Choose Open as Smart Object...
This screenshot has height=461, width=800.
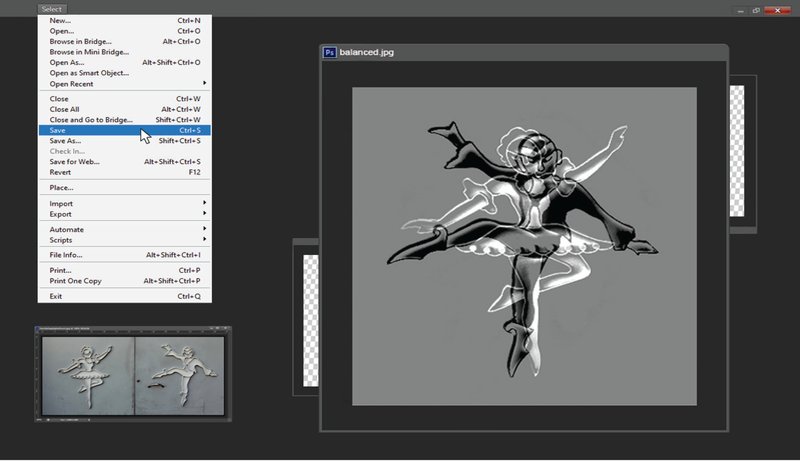(x=124, y=73)
